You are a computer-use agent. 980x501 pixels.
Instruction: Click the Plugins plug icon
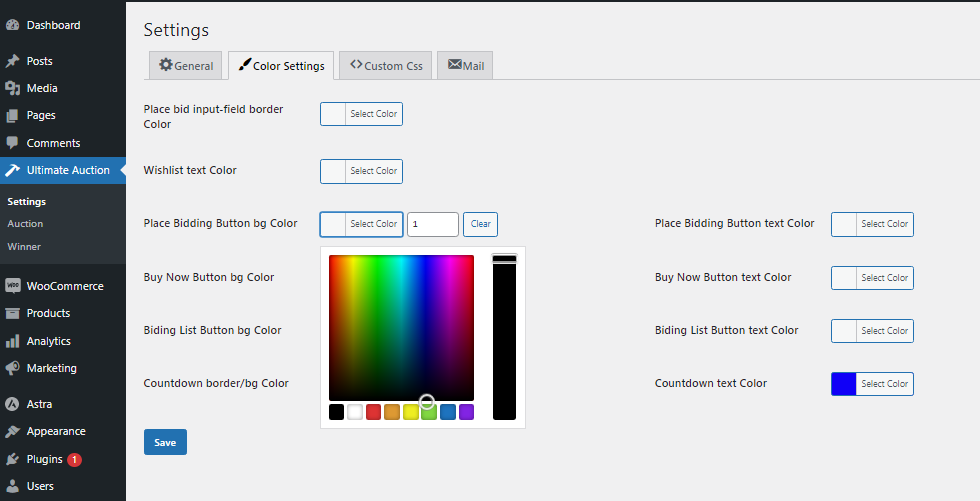pos(12,459)
